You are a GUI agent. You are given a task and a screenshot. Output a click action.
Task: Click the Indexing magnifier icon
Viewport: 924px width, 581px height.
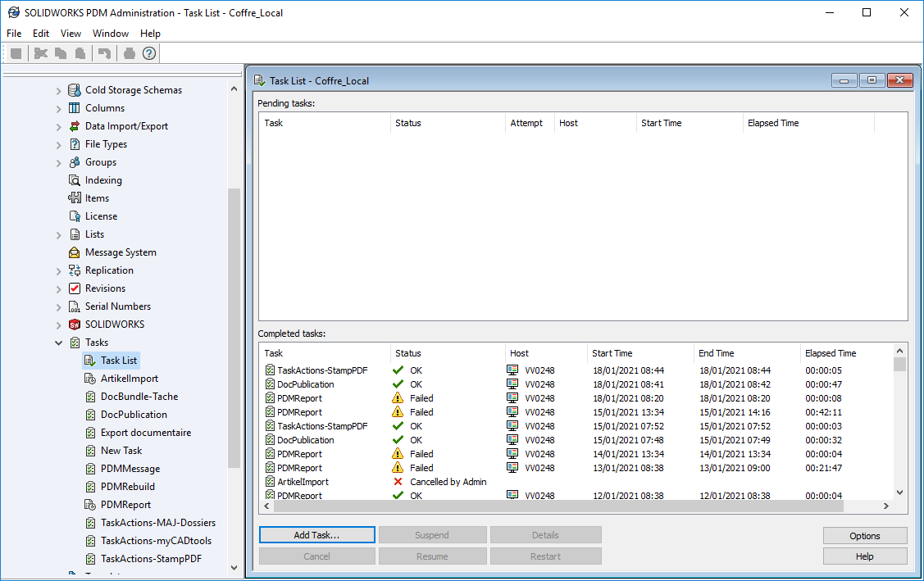(x=75, y=180)
